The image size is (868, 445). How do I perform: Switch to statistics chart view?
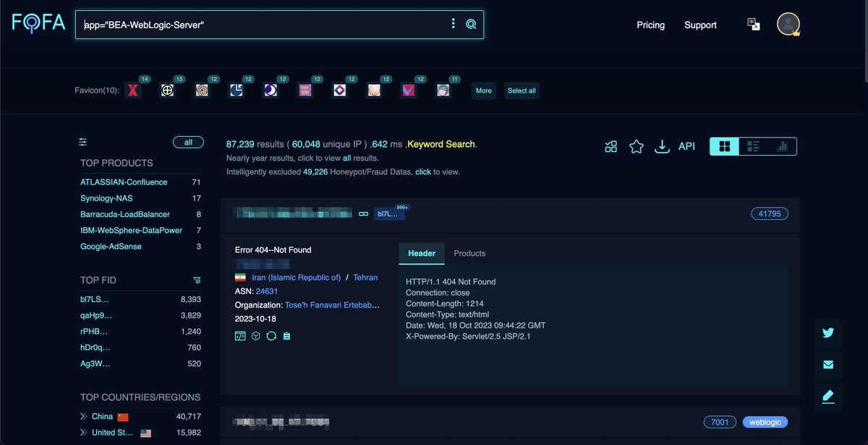point(782,146)
